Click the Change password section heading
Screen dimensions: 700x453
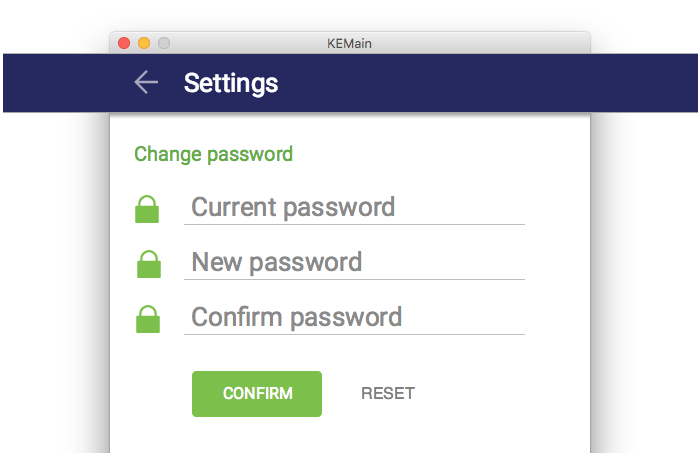click(213, 154)
